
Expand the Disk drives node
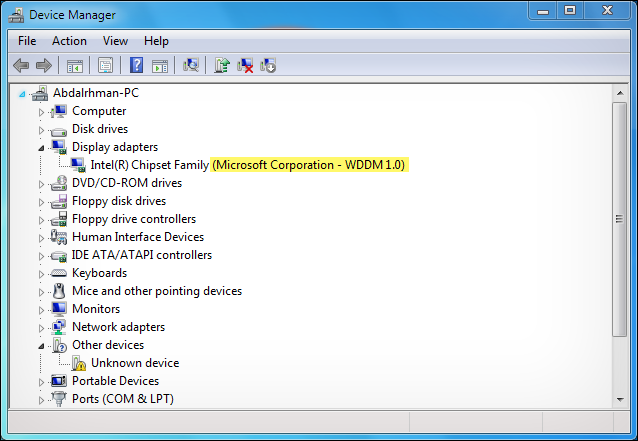click(x=41, y=130)
